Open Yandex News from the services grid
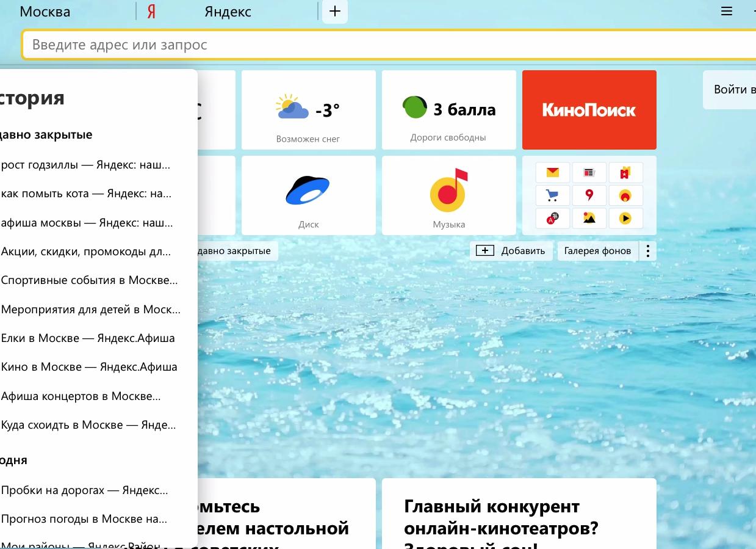Viewport: 756px width, 549px height. click(589, 172)
